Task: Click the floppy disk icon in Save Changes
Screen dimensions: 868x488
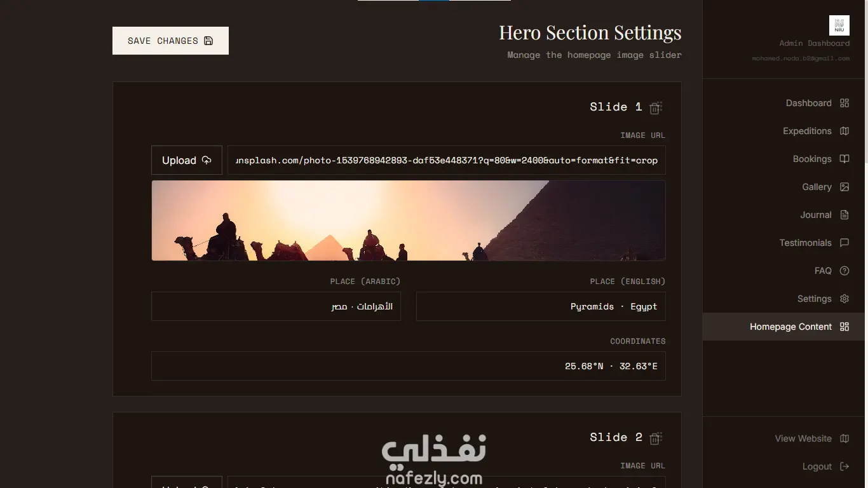Action: tap(208, 41)
